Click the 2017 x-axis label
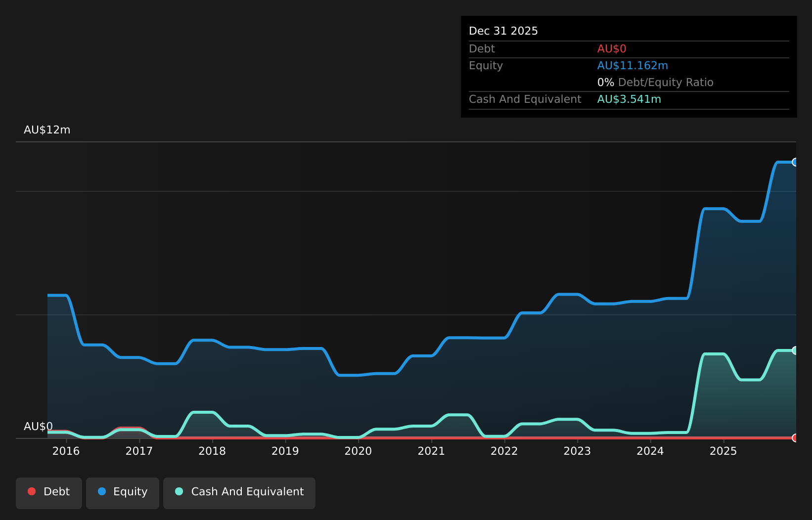This screenshot has width=812, height=520. 139,451
